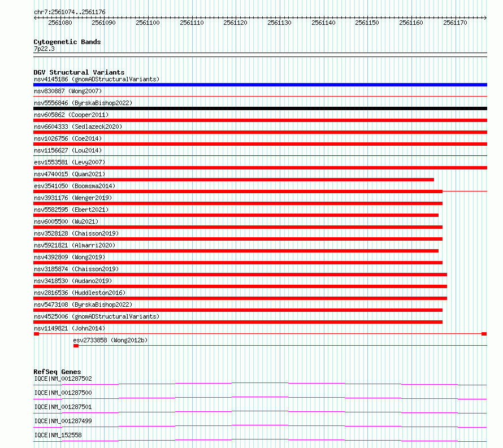Click right red end block of nsv1149821
503x448 pixels.
click(484, 334)
